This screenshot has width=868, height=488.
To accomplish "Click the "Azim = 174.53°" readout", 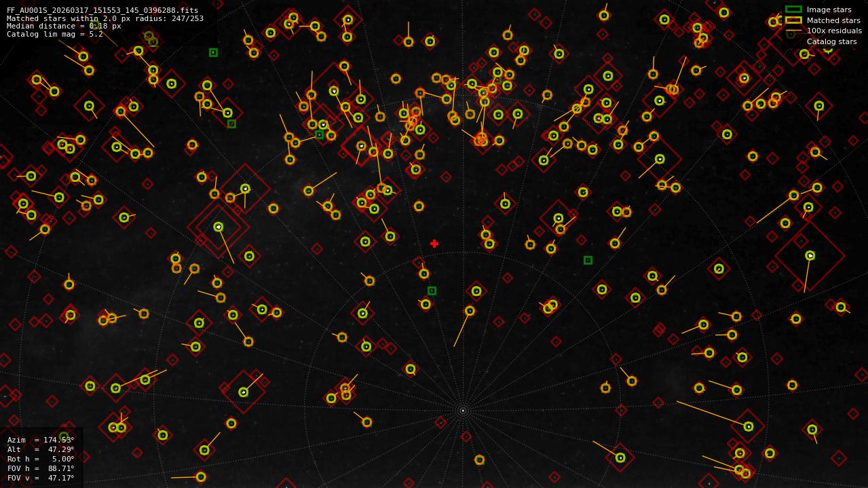I will coord(41,440).
